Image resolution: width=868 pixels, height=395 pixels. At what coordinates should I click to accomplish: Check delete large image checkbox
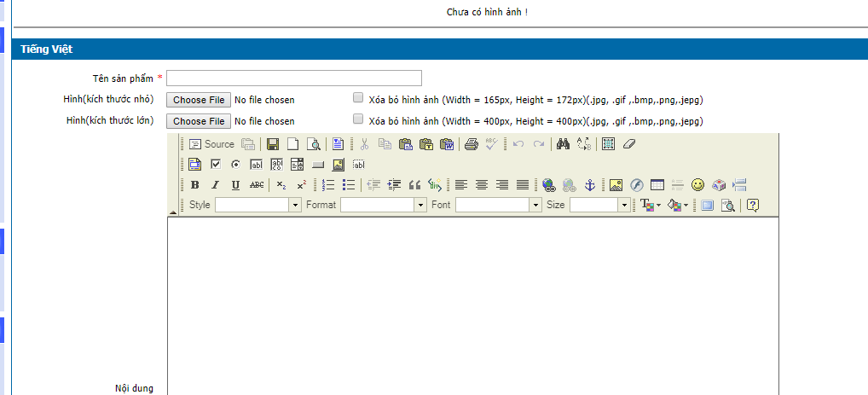pos(358,119)
